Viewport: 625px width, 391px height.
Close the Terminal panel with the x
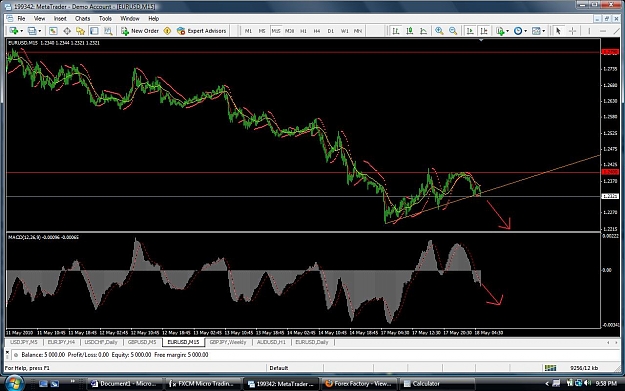tap(7, 352)
